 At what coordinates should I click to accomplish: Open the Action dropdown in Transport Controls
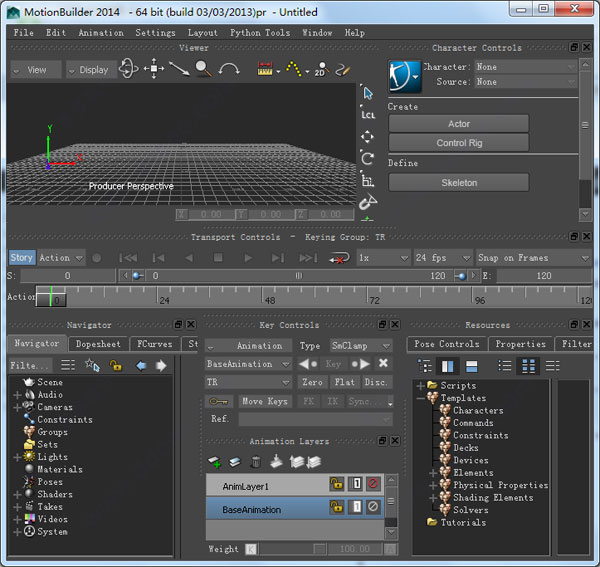[61, 258]
